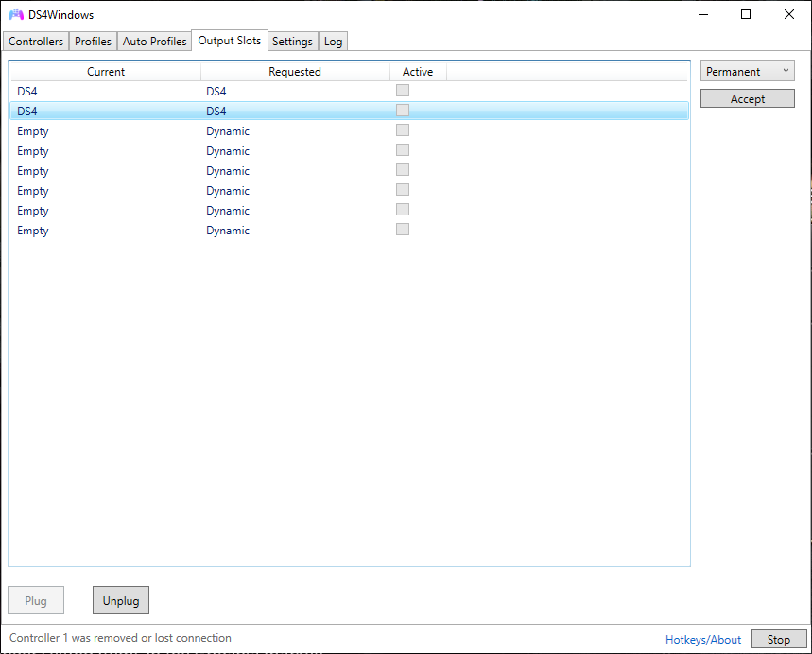The width and height of the screenshot is (812, 654).
Task: Click Stop to halt DS4Windows service
Action: point(779,639)
